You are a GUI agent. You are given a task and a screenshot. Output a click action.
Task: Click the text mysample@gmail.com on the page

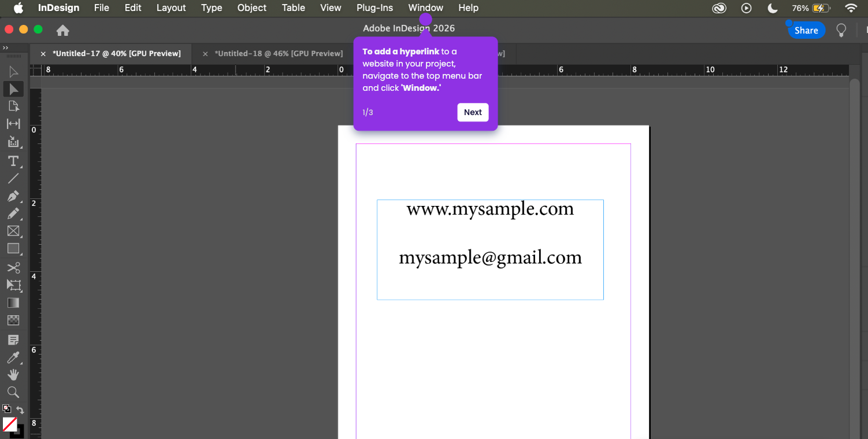pos(490,257)
